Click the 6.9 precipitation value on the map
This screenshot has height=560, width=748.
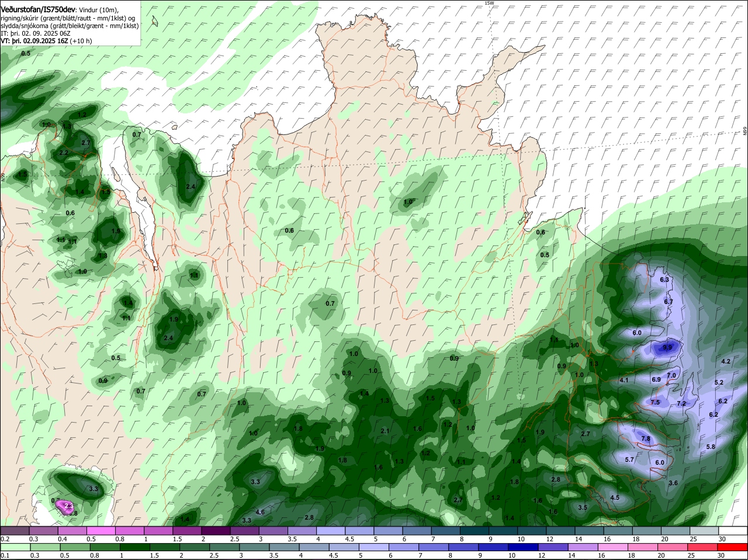click(656, 379)
